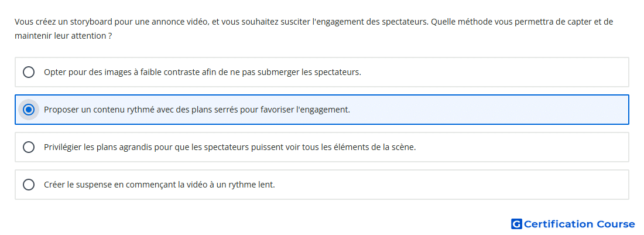Click empty space in the last answer card
644x235 pixels.
pos(452,185)
